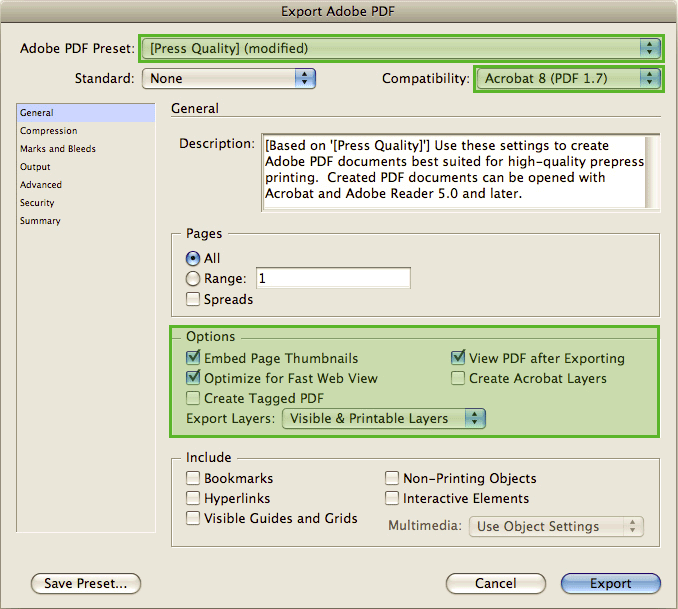Enable the Spreads checkbox
Image resolution: width=678 pixels, height=609 pixels.
(x=193, y=299)
